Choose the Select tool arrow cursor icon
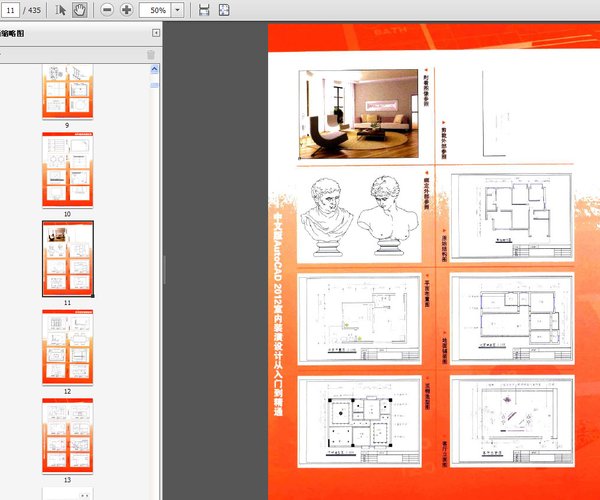Screen dimensions: 600x500 (x=60, y=10)
